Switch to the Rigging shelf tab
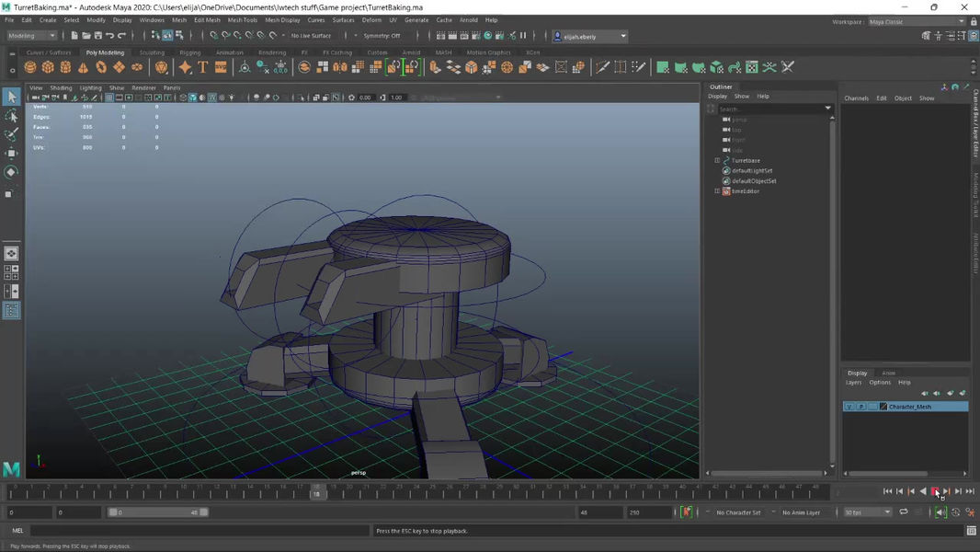Screen dimensions: 980x552 coord(190,52)
